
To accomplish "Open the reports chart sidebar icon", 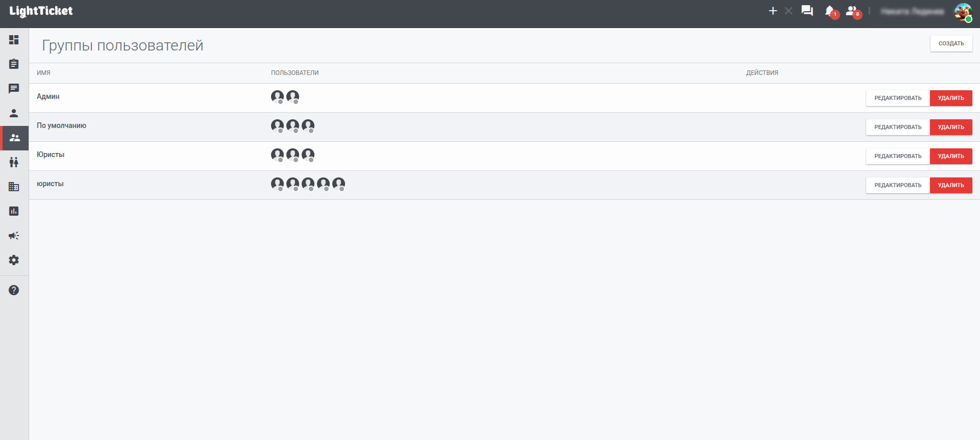I will (14, 211).
